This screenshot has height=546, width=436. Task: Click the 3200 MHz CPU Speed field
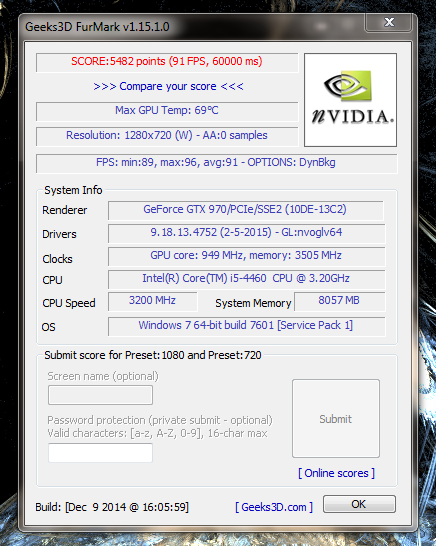pos(153,301)
